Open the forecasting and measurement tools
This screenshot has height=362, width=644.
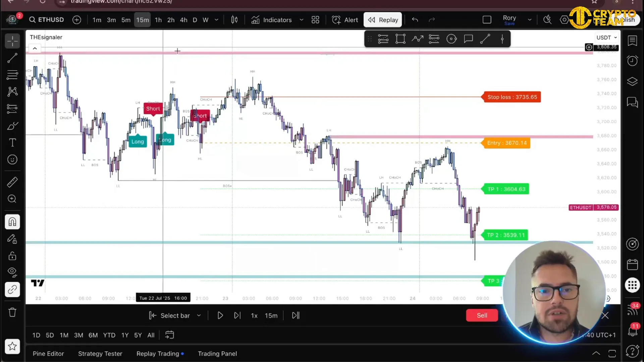click(x=12, y=108)
